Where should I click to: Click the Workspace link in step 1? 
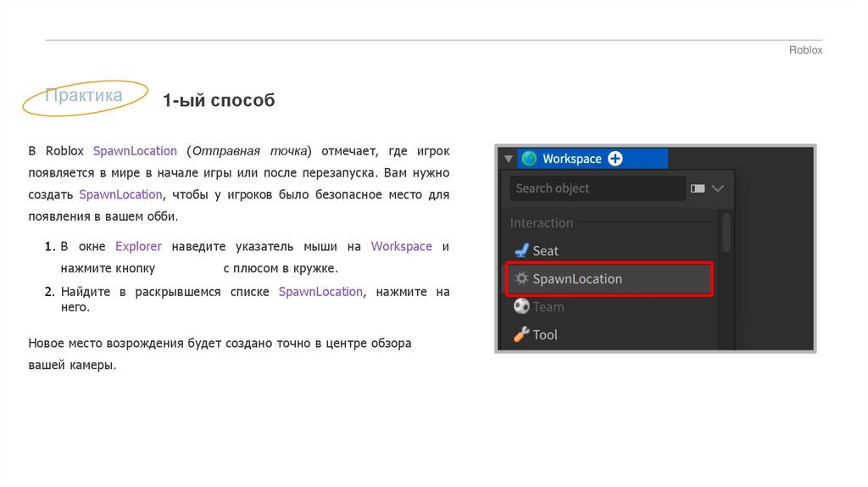pos(401,246)
